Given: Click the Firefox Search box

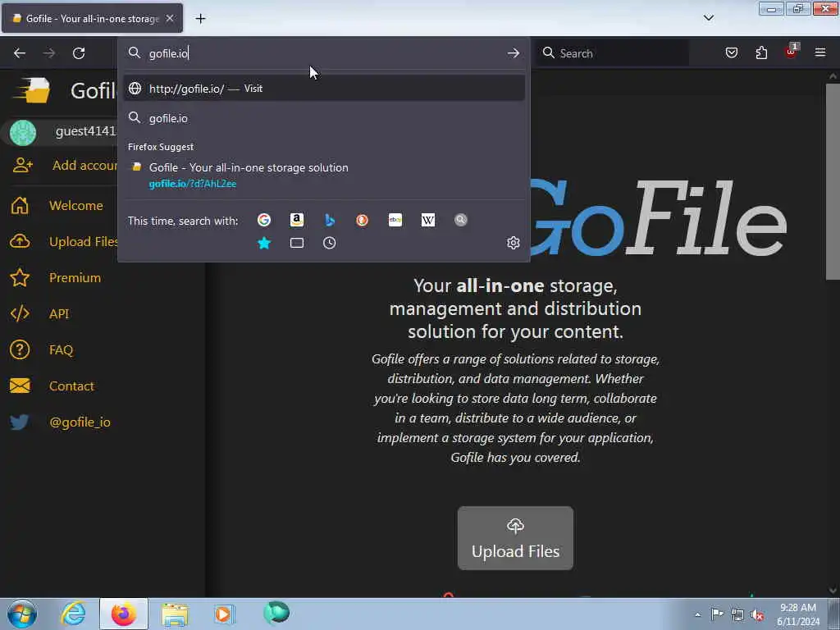Looking at the screenshot, I should click(x=614, y=53).
